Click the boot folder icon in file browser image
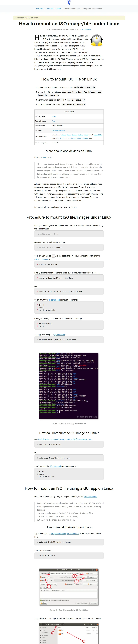Viewport: 138px width, 644px height. pyautogui.click(x=60, y=630)
